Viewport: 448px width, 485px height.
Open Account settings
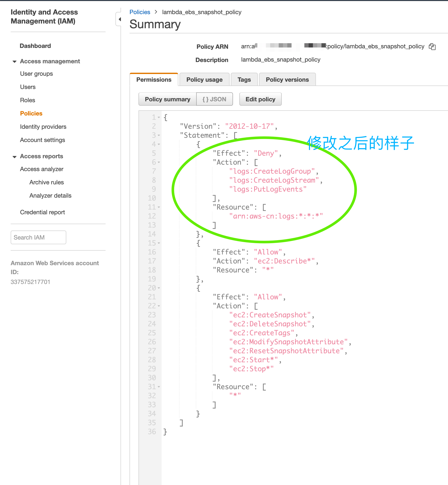coord(42,140)
